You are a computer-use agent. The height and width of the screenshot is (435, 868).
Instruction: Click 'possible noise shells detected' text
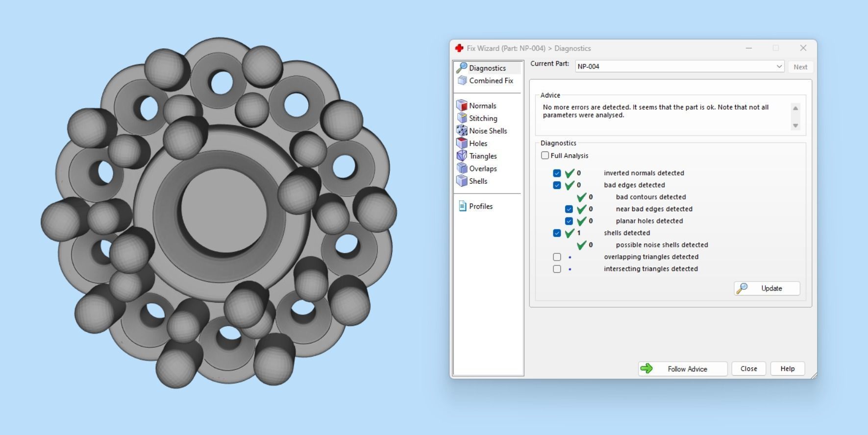[662, 245]
